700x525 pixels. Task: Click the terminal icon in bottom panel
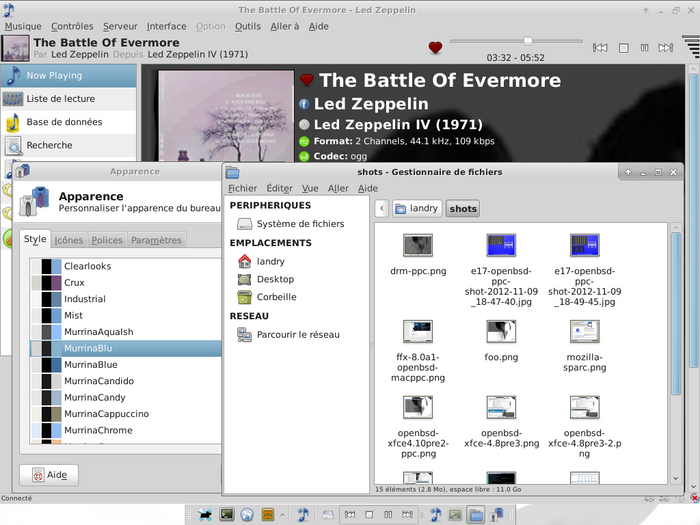(227, 515)
